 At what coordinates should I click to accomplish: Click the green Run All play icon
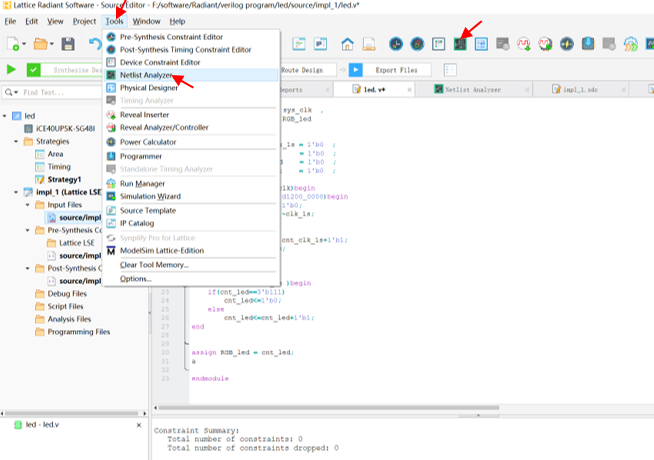pyautogui.click(x=11, y=70)
